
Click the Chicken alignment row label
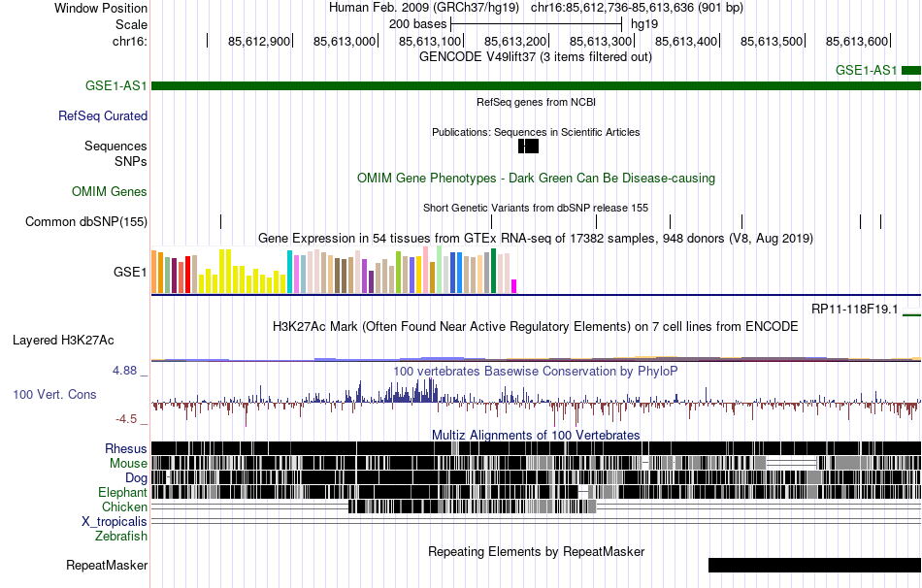point(124,506)
